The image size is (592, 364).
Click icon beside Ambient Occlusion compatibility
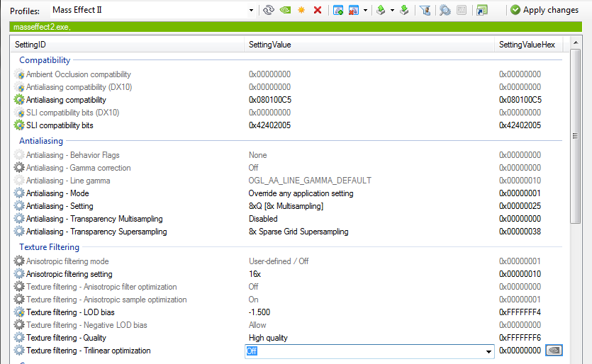(x=19, y=74)
